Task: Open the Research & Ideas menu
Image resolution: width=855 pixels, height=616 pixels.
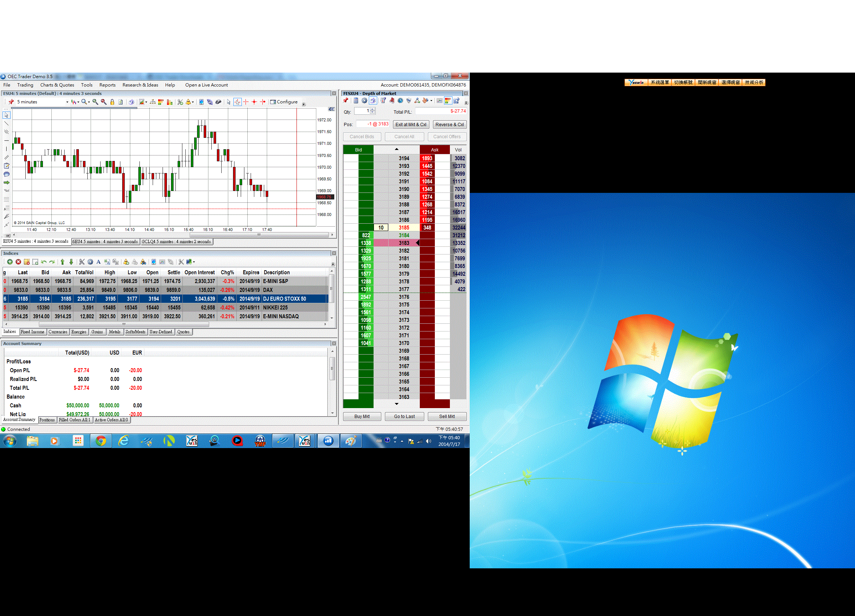Action: click(x=140, y=85)
